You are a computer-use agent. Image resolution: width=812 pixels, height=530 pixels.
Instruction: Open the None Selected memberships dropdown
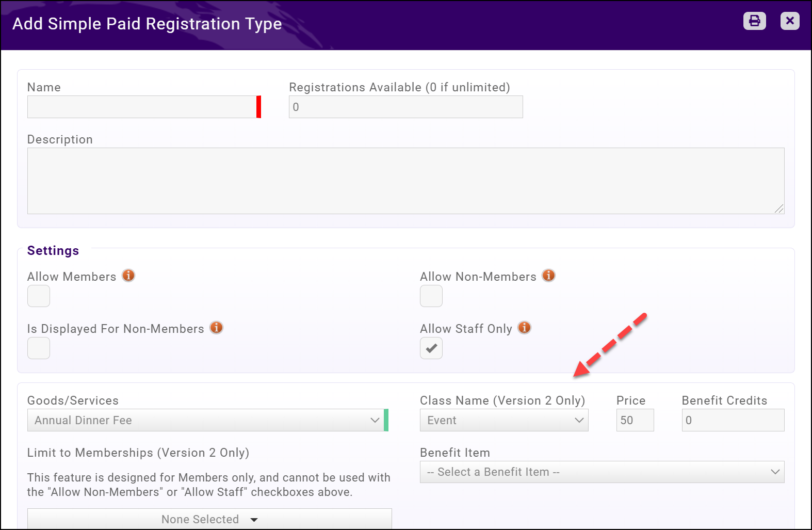coord(209,519)
